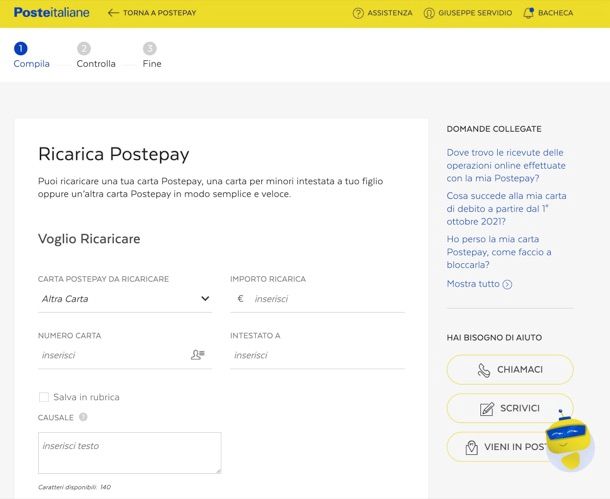Click the chevron arrow of Altra Carta
The width and height of the screenshot is (610, 499).
pos(205,299)
